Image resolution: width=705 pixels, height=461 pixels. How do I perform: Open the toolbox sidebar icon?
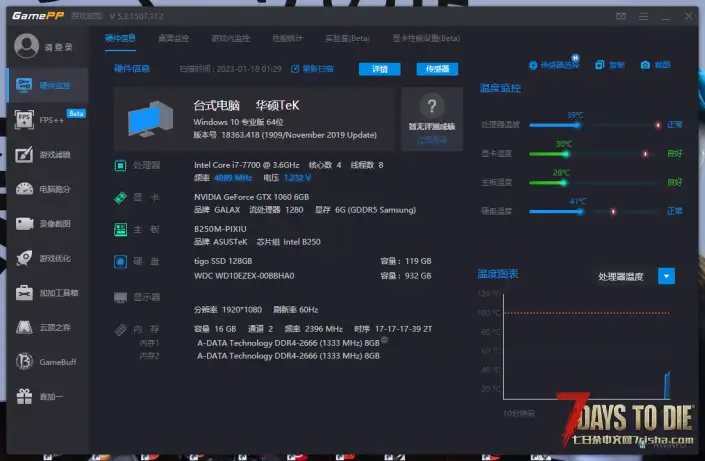point(24,293)
